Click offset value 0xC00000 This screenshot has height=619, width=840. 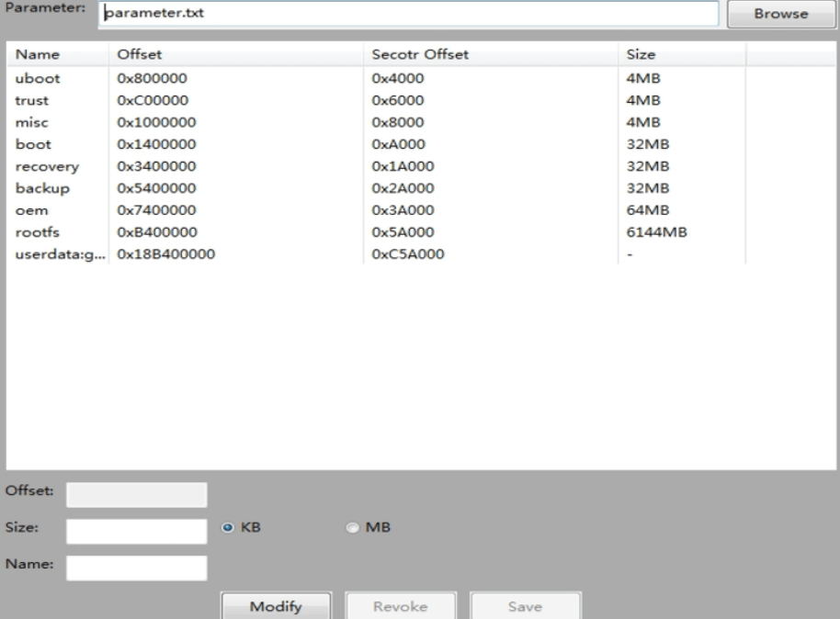coord(153,100)
